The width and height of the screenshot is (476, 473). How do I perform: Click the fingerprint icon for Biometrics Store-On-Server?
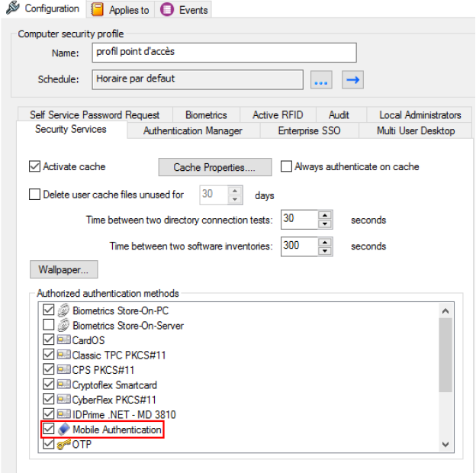point(64,325)
